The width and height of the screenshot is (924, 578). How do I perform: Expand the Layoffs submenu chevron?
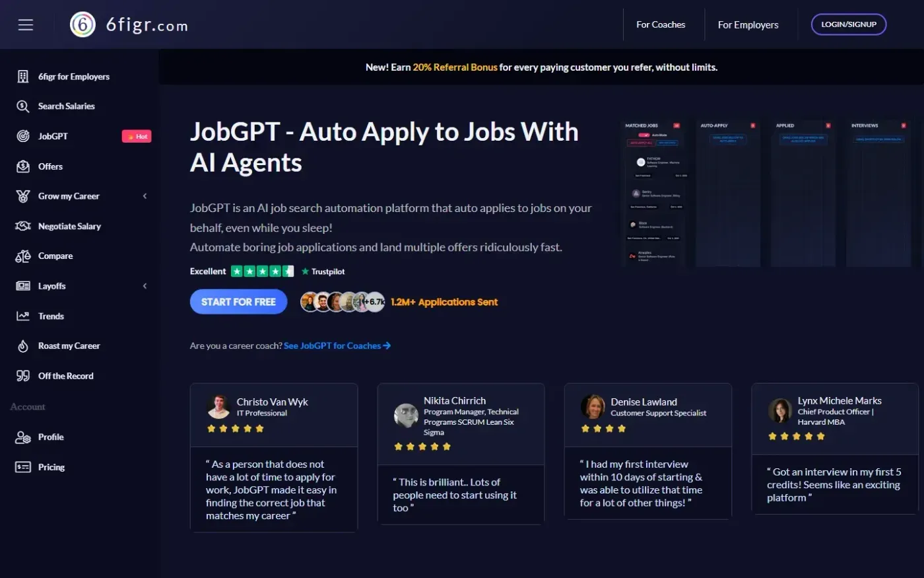pos(145,286)
